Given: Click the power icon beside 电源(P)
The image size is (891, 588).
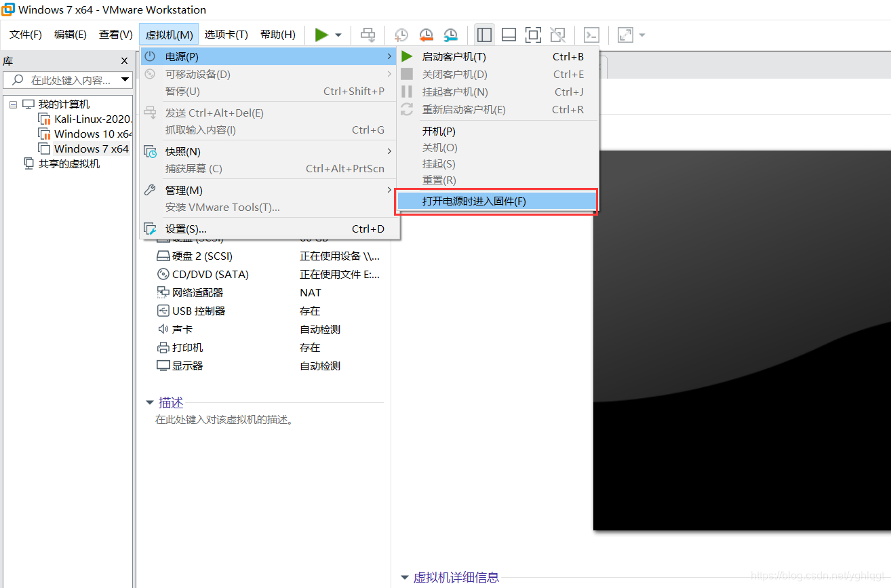Looking at the screenshot, I should point(151,56).
